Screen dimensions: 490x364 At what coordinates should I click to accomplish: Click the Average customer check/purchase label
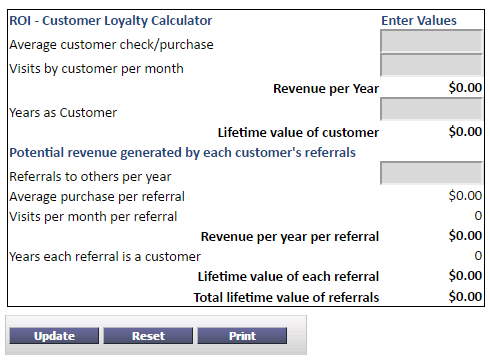pos(111,45)
